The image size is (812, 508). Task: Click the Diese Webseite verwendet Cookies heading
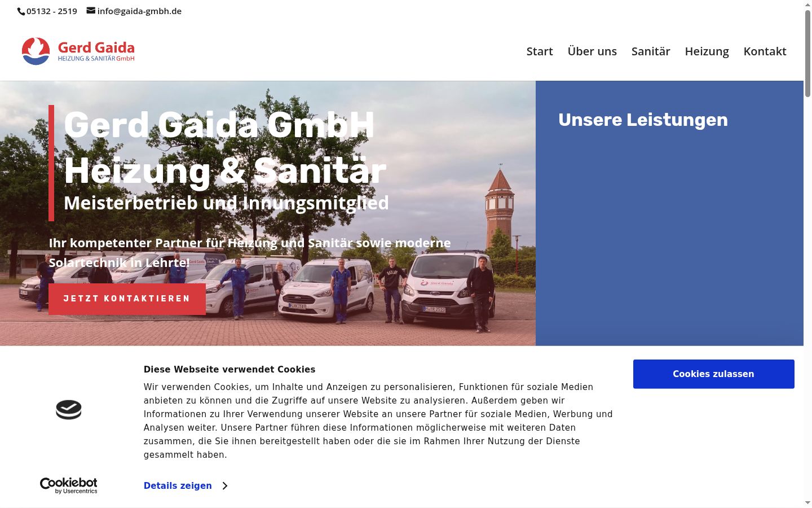coord(230,369)
